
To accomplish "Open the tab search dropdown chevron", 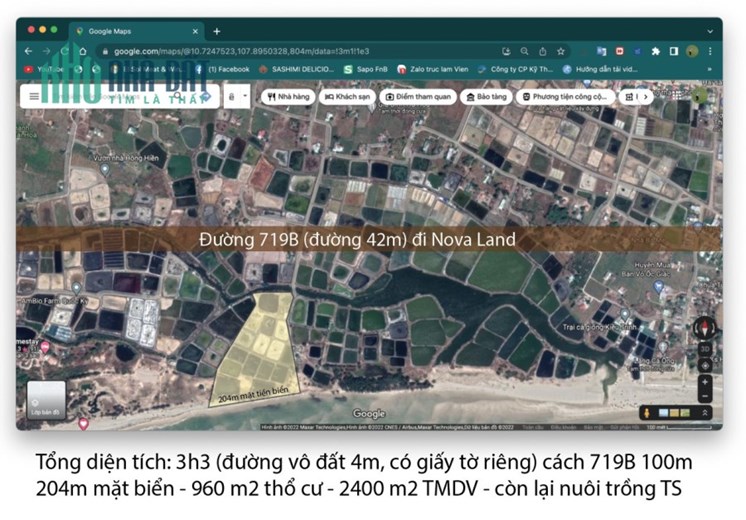I will 710,31.
